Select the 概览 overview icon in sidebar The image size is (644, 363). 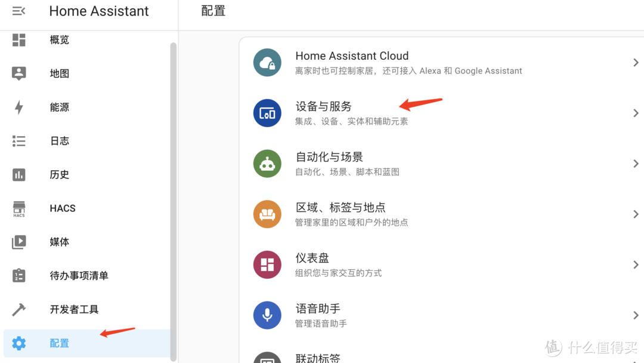click(18, 39)
